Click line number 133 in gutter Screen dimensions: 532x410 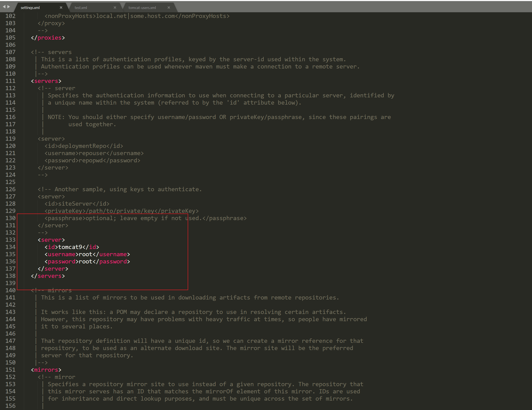click(x=11, y=240)
